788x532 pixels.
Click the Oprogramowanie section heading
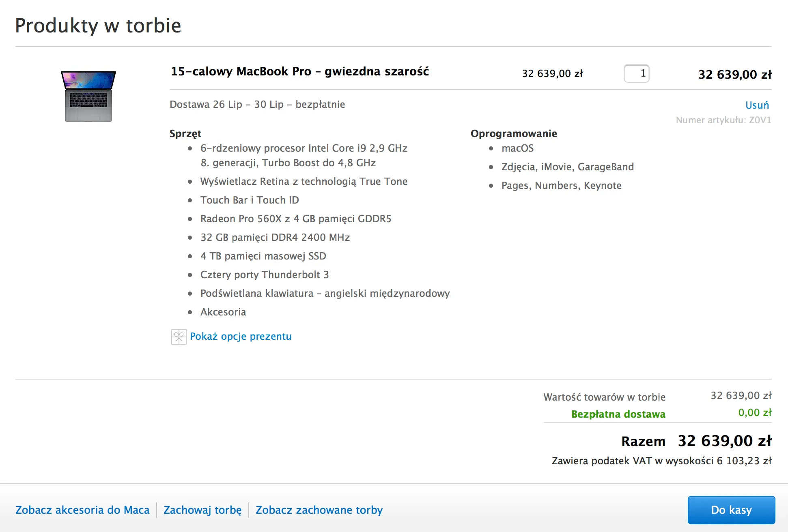click(514, 134)
